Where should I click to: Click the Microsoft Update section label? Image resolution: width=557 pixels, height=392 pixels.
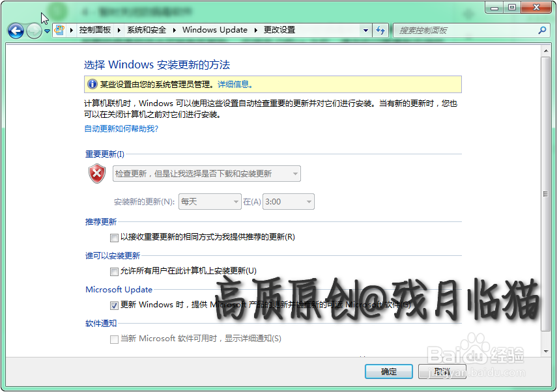click(x=119, y=289)
